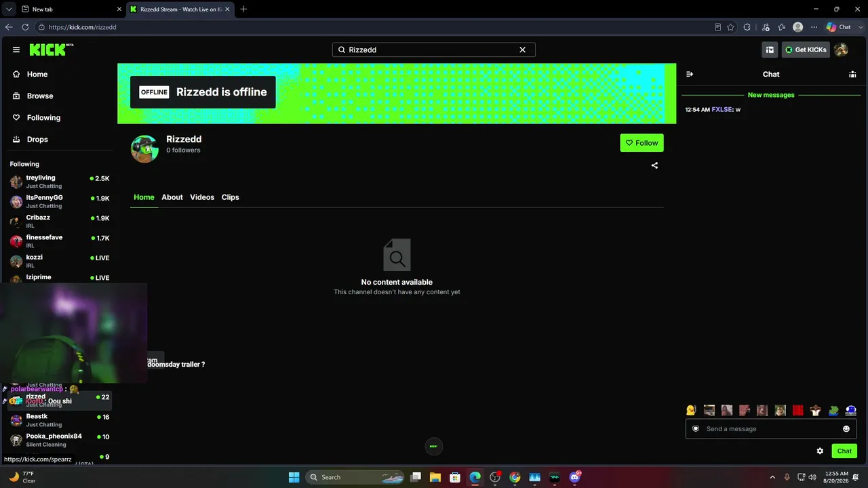
Task: Share the Rizzedd channel
Action: 654,165
